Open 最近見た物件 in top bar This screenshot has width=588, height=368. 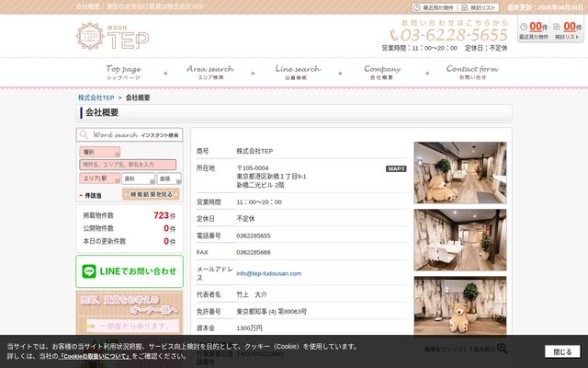click(x=434, y=7)
